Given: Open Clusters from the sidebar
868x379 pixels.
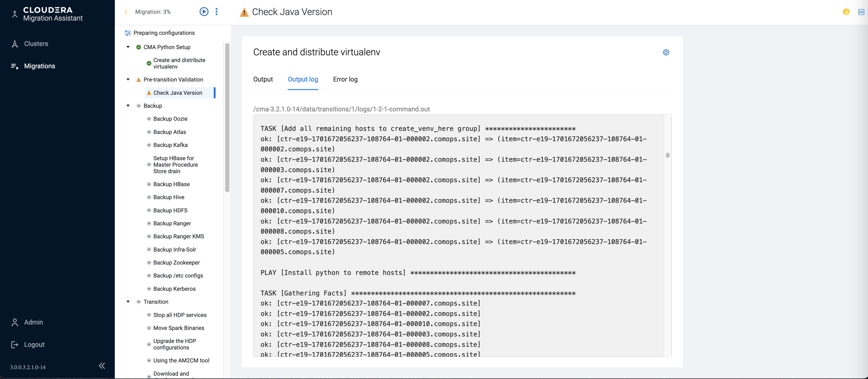Looking at the screenshot, I should pos(36,44).
